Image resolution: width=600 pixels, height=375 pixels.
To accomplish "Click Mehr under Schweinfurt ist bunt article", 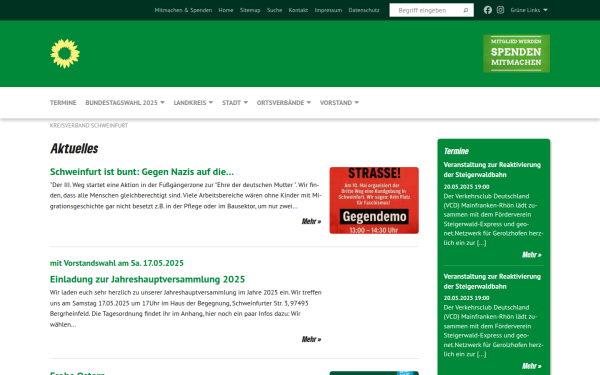I will pyautogui.click(x=311, y=222).
